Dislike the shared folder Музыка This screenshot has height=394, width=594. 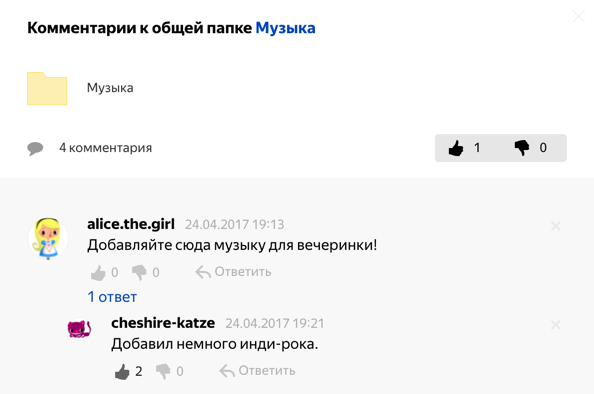coord(522,148)
